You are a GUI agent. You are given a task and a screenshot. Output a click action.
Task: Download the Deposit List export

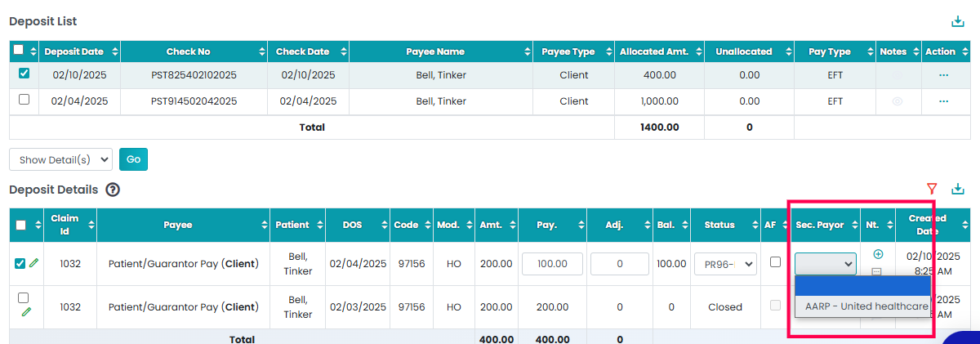click(957, 22)
